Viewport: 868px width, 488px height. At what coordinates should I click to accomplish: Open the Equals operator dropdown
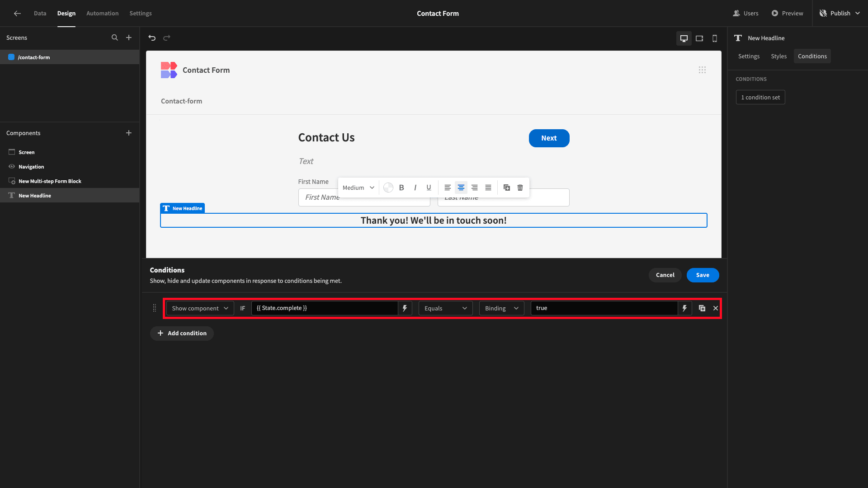pos(446,308)
